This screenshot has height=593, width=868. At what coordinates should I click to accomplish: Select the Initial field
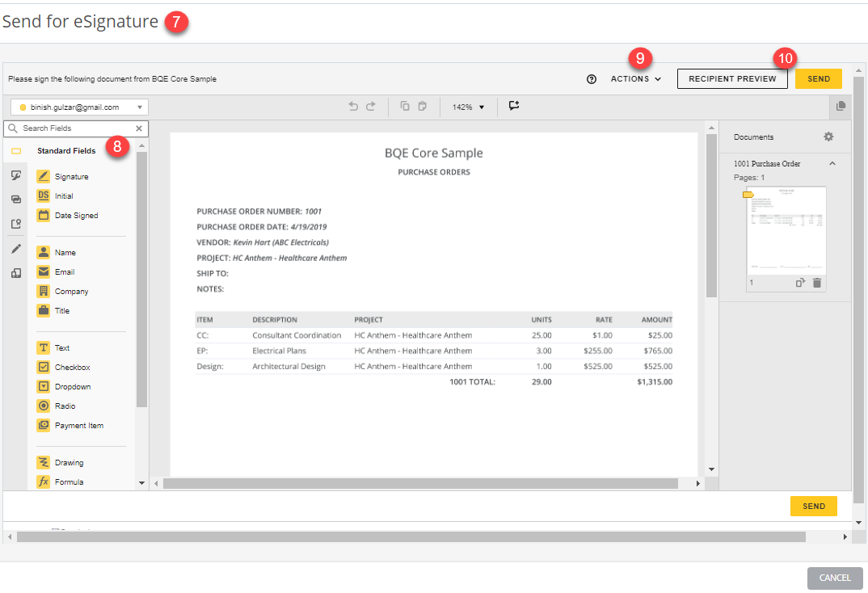click(x=55, y=196)
